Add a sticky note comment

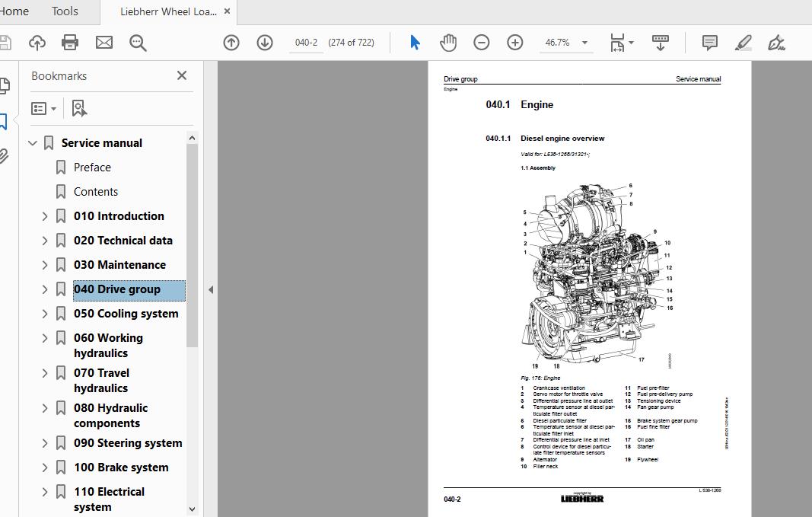pos(709,43)
